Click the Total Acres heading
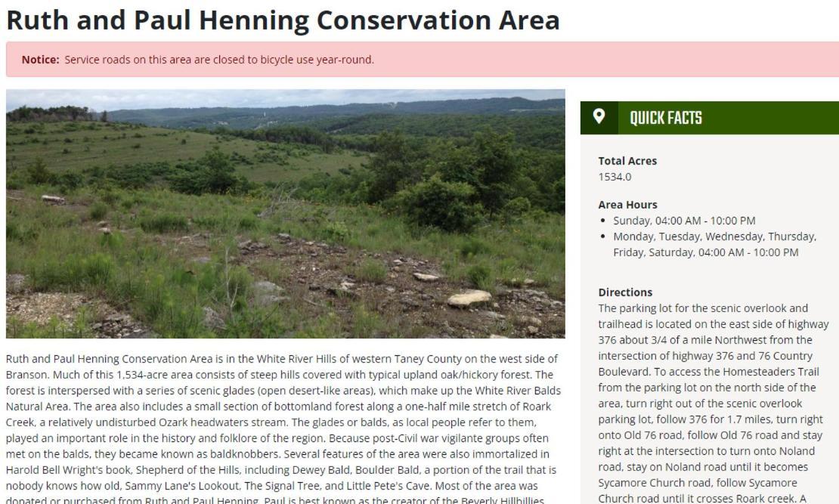839x504 pixels. 627,160
